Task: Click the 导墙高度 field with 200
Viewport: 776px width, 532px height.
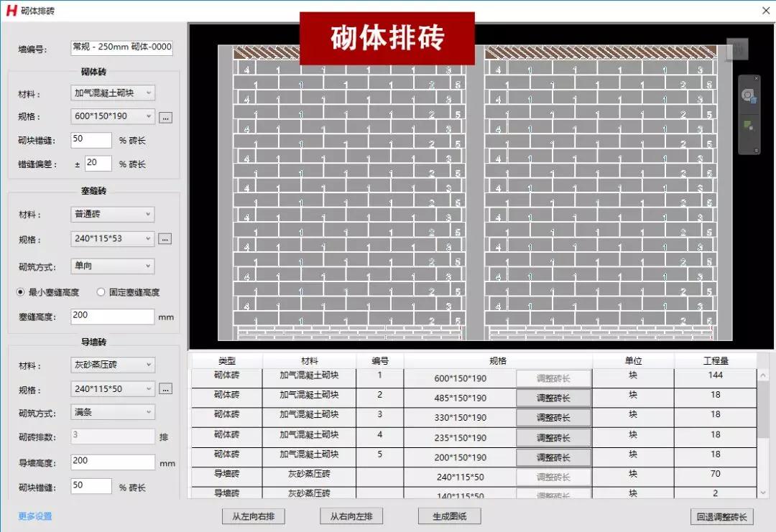Action: click(112, 462)
